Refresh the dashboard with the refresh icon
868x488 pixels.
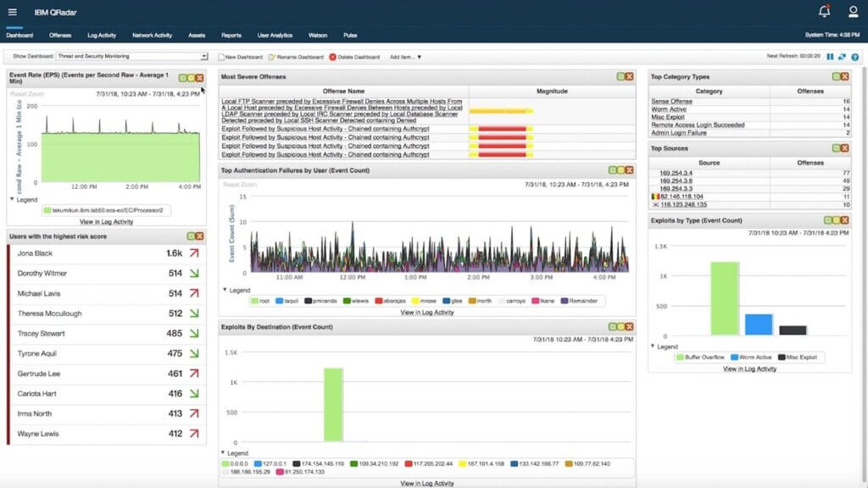tap(842, 57)
